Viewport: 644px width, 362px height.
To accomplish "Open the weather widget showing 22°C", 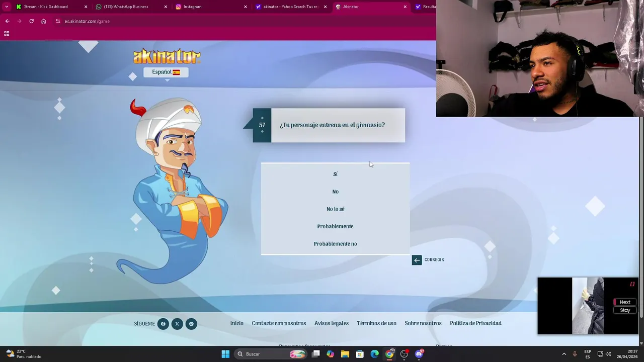I will click(x=24, y=354).
